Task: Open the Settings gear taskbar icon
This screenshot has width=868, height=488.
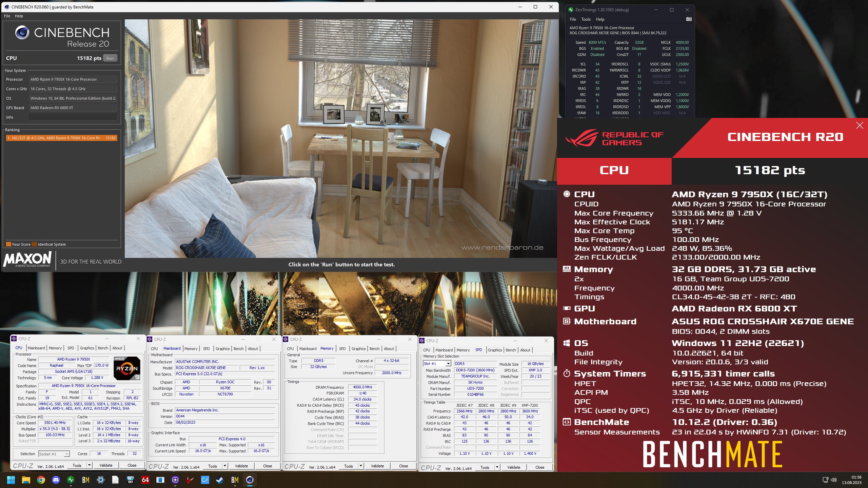Action: click(101, 480)
